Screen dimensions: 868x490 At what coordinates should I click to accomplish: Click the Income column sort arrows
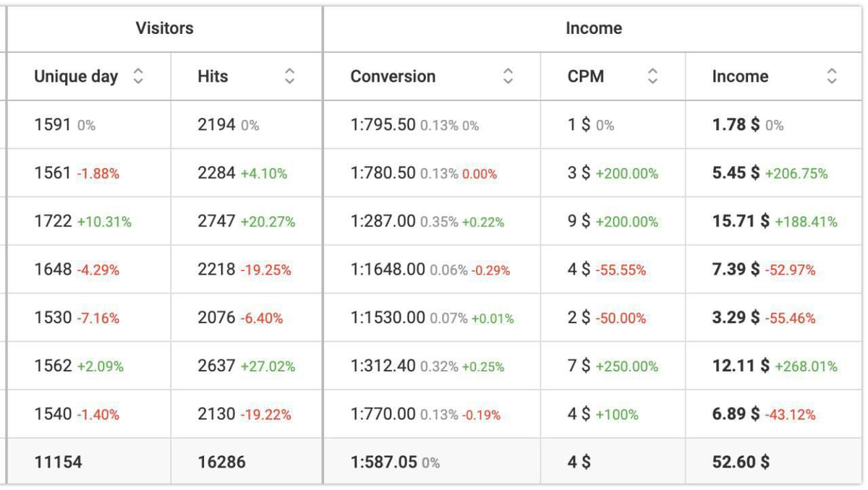pyautogui.click(x=832, y=77)
